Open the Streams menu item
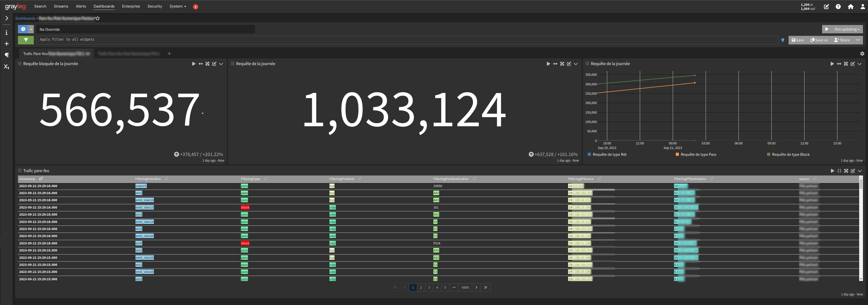868x305 pixels. pos(61,6)
